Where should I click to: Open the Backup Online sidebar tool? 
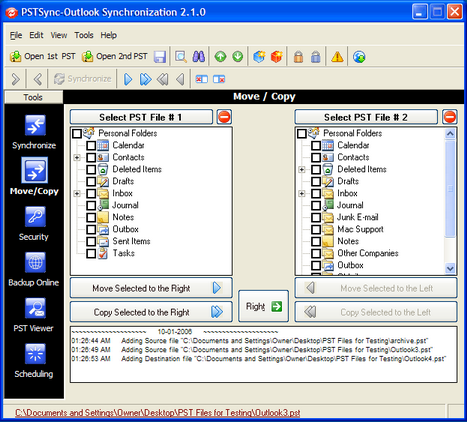tap(34, 269)
